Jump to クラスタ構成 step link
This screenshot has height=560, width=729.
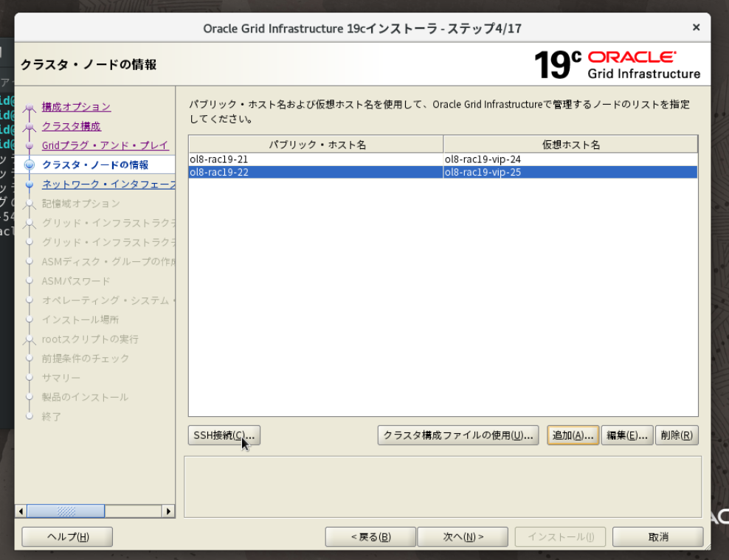pyautogui.click(x=71, y=126)
